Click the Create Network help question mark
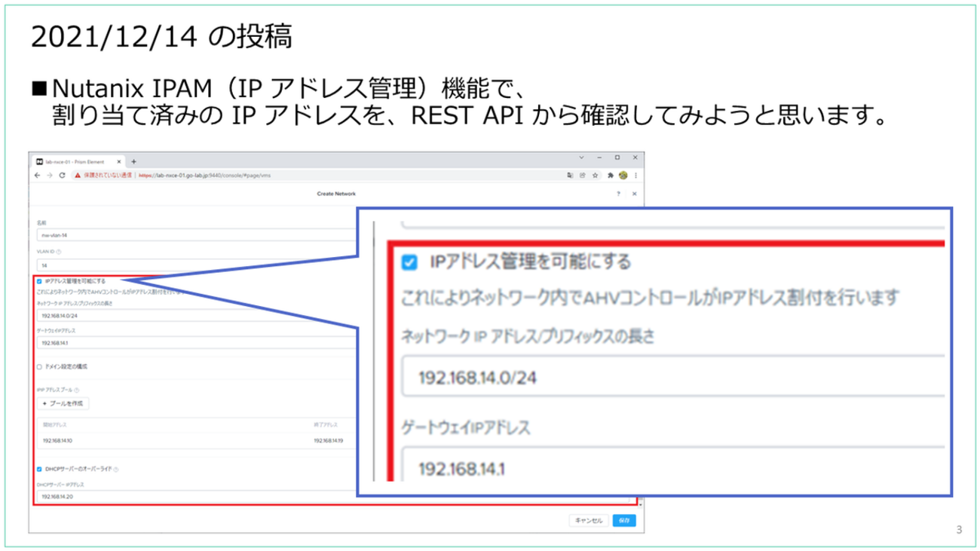This screenshot has height=551, width=980. click(x=618, y=194)
